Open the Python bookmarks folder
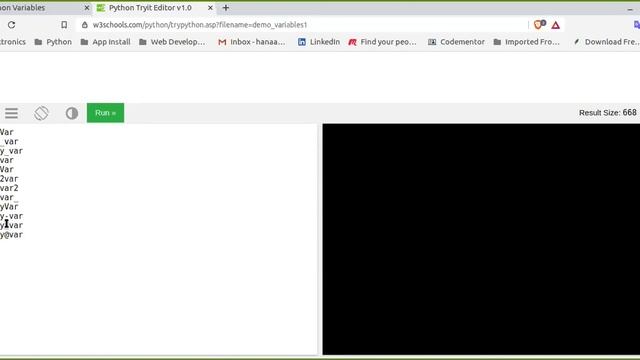640x360 pixels. [x=53, y=42]
